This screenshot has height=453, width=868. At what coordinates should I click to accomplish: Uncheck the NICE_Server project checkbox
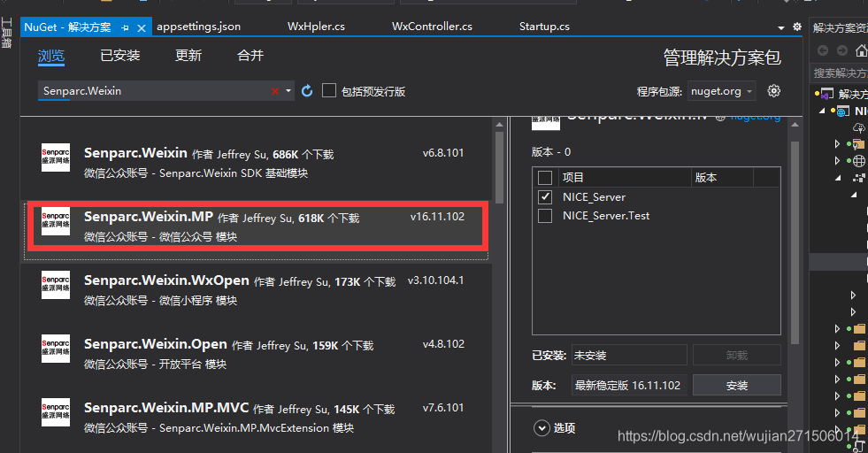point(545,196)
